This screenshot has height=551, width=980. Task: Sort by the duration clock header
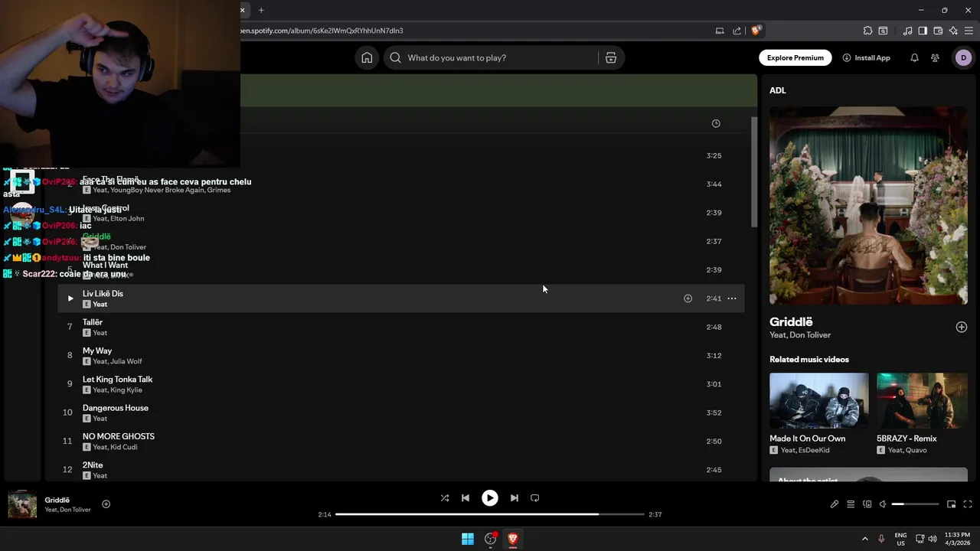coord(716,123)
